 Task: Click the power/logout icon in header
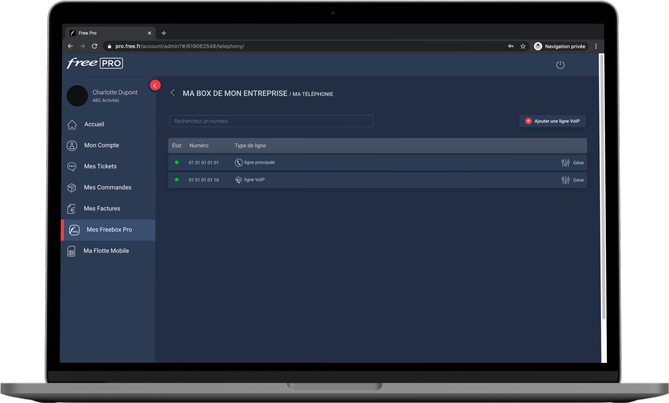click(560, 65)
